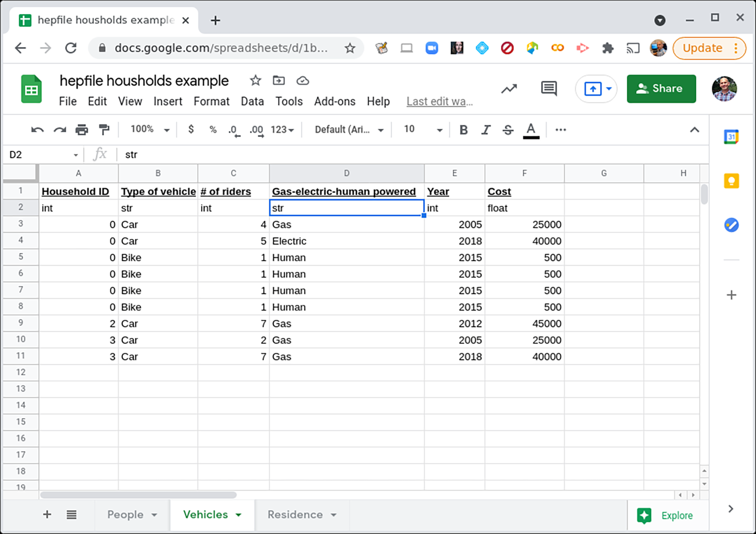The image size is (756, 534).
Task: Open the Residence tab dropdown arrow
Action: click(333, 515)
